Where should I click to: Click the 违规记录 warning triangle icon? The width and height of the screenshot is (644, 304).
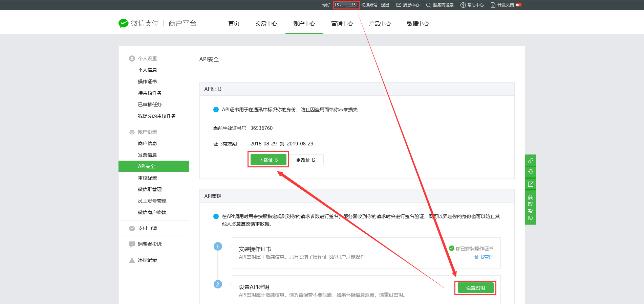coord(132,260)
